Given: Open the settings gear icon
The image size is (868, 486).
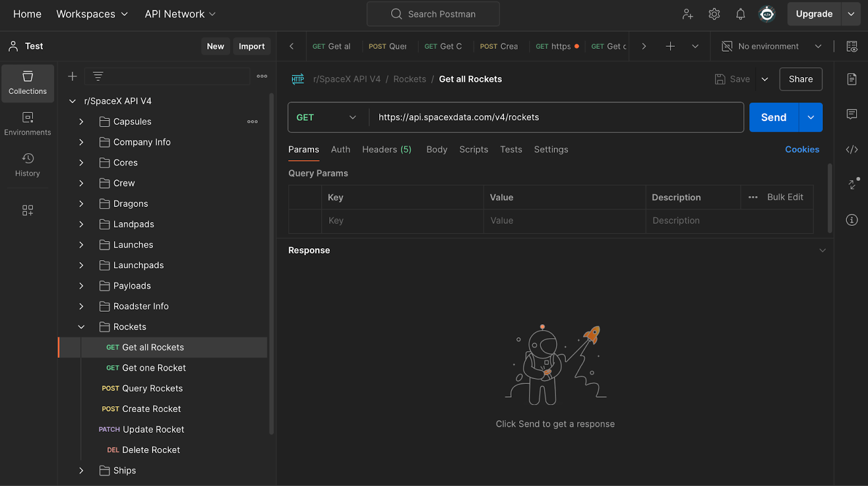Looking at the screenshot, I should pyautogui.click(x=714, y=14).
